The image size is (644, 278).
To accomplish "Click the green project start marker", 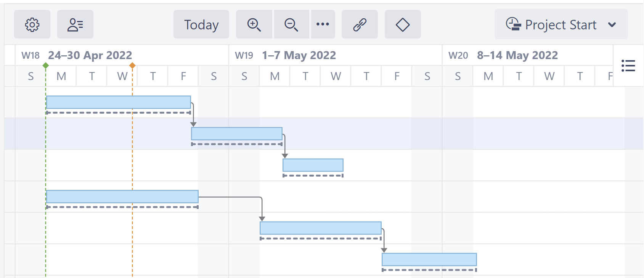I will click(x=46, y=66).
